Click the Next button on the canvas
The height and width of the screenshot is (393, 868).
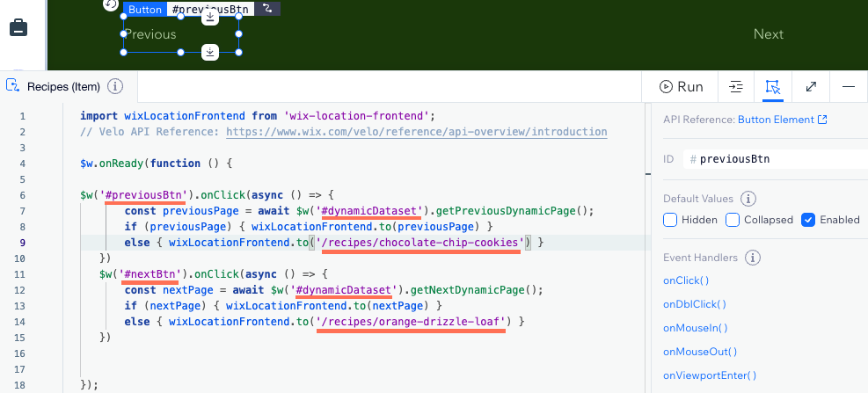pyautogui.click(x=769, y=34)
